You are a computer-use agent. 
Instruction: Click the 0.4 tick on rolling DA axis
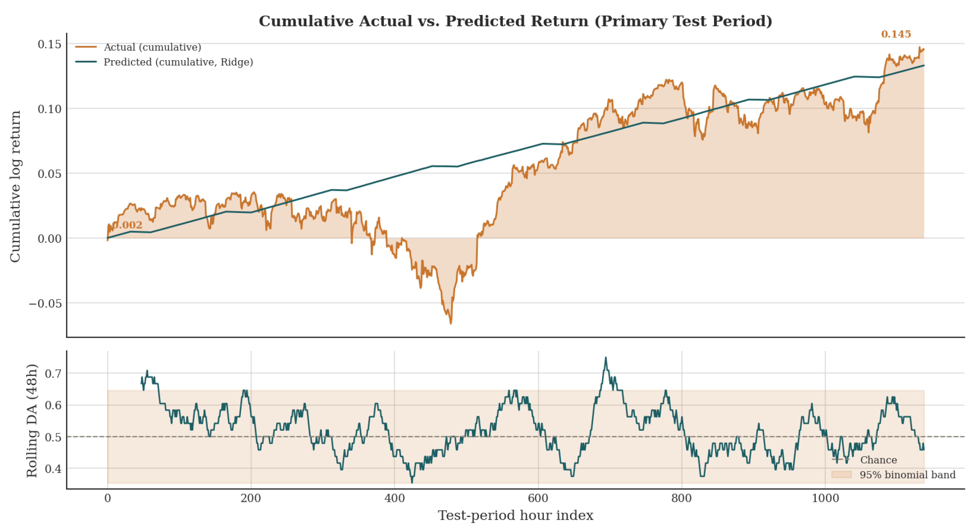point(53,469)
